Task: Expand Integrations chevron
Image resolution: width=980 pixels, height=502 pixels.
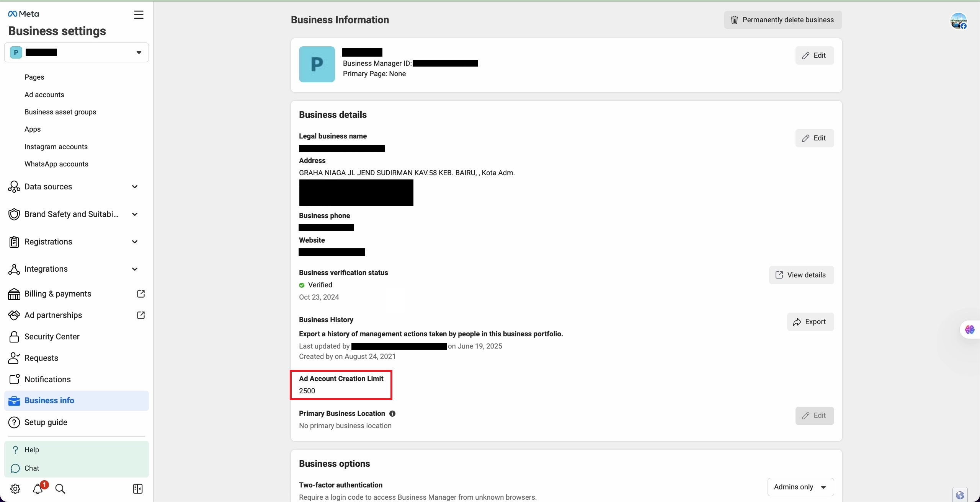Action: click(135, 269)
